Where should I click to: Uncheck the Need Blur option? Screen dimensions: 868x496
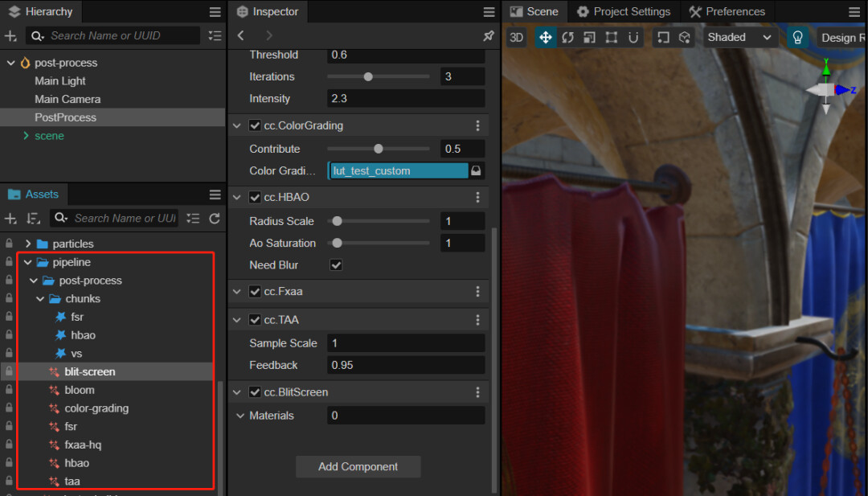[336, 265]
